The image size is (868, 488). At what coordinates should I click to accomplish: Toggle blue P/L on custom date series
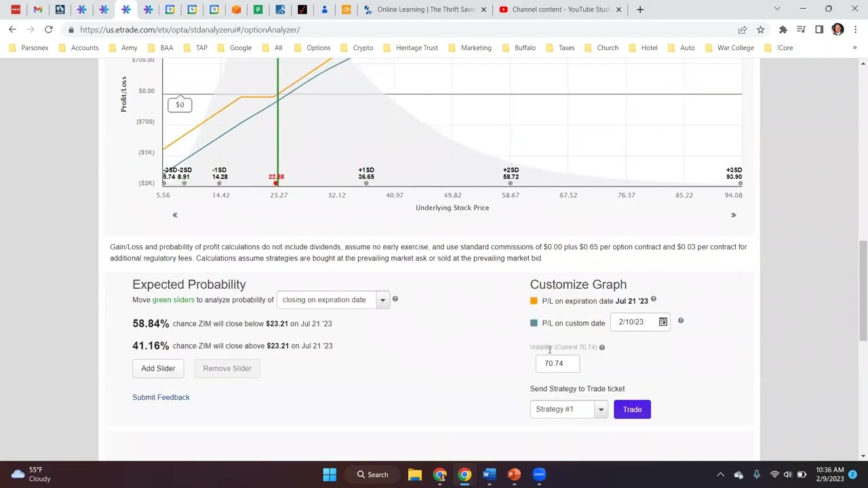(x=534, y=323)
